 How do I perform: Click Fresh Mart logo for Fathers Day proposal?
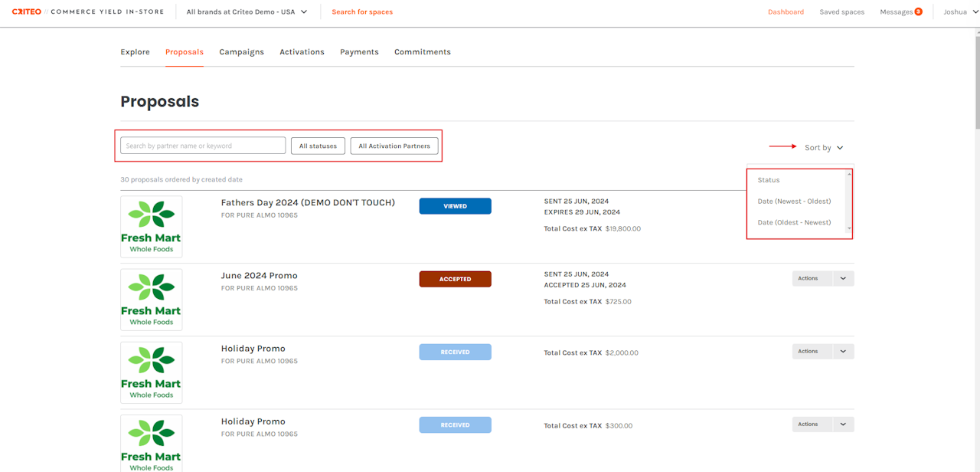point(152,227)
